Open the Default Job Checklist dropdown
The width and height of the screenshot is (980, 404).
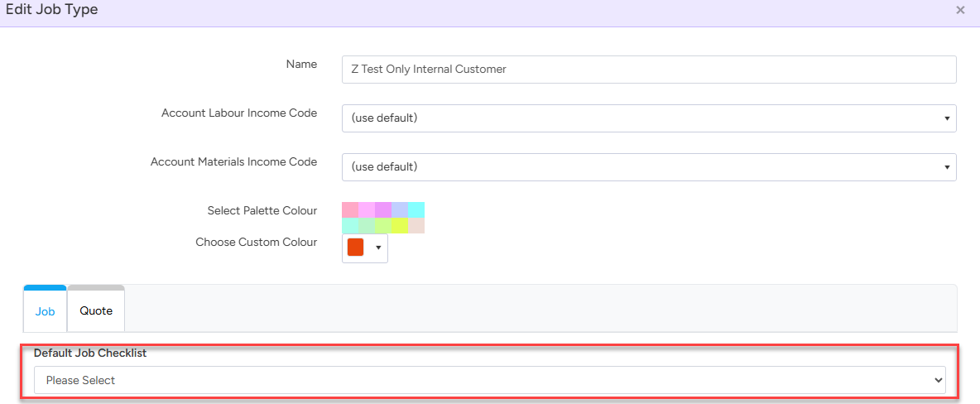488,380
